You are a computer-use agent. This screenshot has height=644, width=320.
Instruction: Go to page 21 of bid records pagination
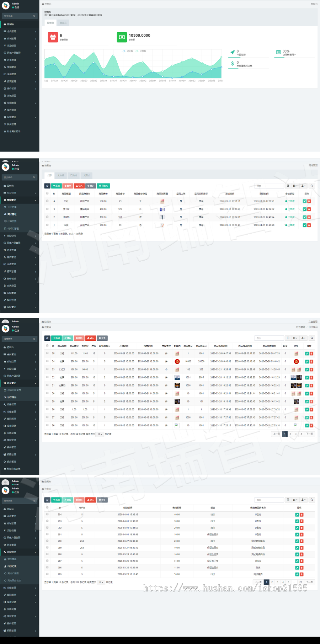pyautogui.click(x=300, y=582)
